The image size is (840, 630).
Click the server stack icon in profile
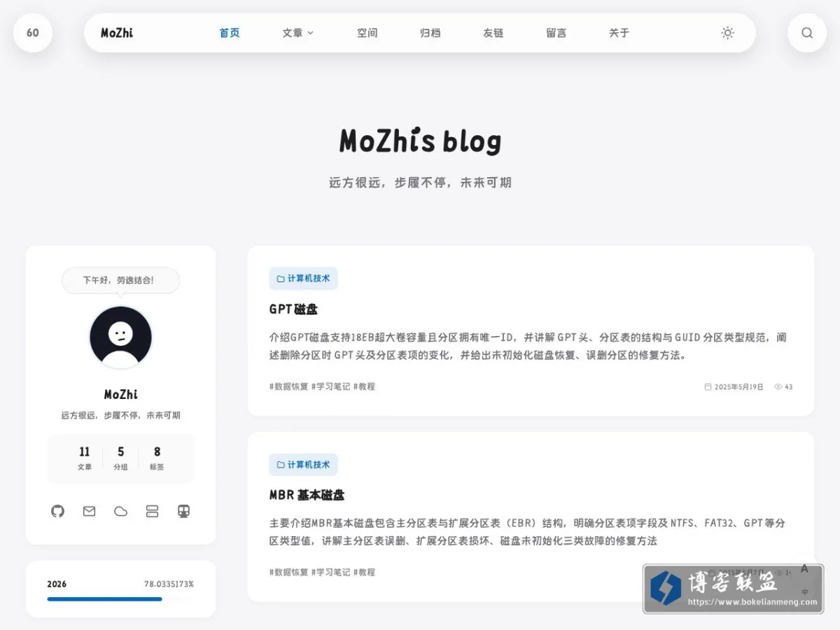(152, 511)
